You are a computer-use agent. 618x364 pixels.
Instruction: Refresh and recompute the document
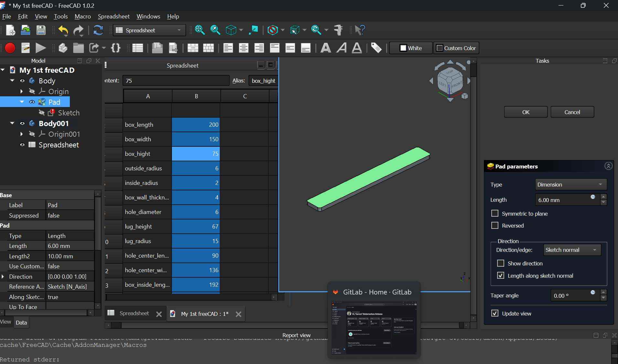tap(98, 30)
